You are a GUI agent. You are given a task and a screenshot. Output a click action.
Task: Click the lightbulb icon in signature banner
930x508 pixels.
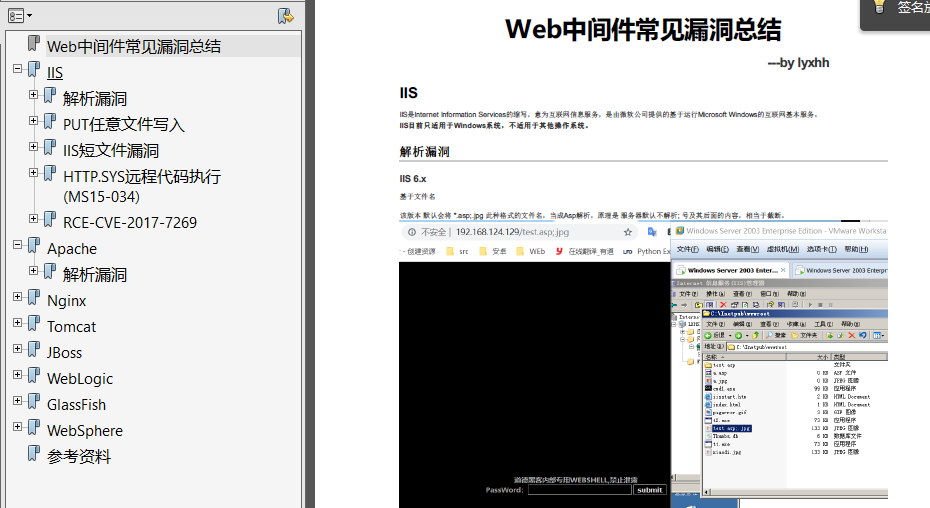click(x=879, y=7)
